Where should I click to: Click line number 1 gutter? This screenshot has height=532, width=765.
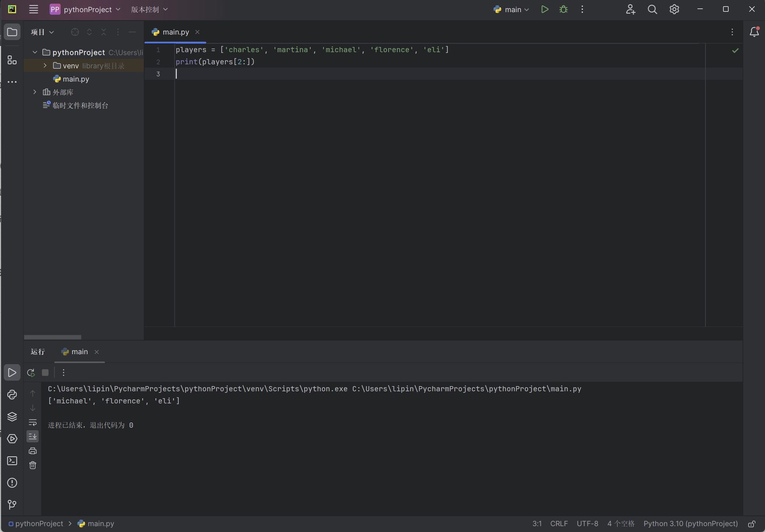click(158, 50)
